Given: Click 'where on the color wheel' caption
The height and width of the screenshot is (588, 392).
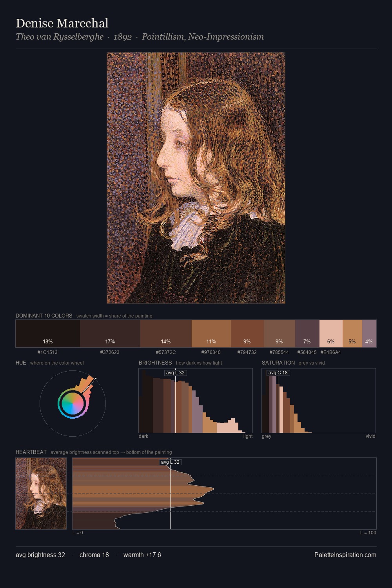Looking at the screenshot, I should [x=57, y=363].
